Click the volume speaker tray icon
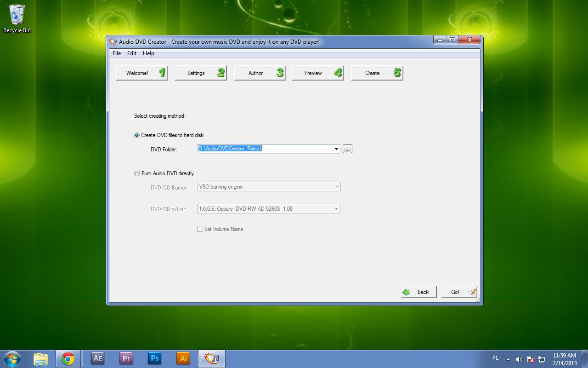This screenshot has height=368, width=588. coord(519,359)
